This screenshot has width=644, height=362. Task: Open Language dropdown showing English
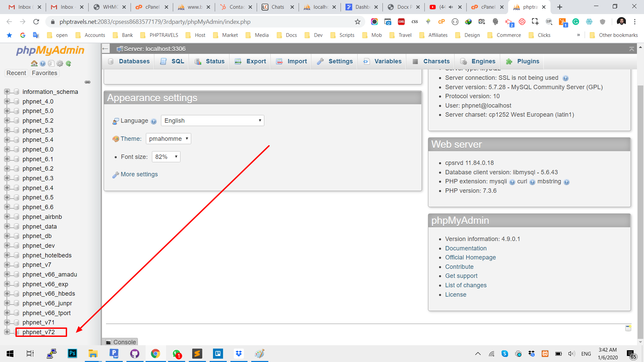213,121
